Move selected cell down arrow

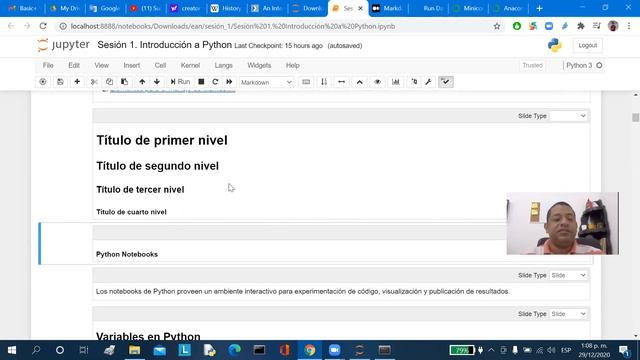[x=157, y=82]
